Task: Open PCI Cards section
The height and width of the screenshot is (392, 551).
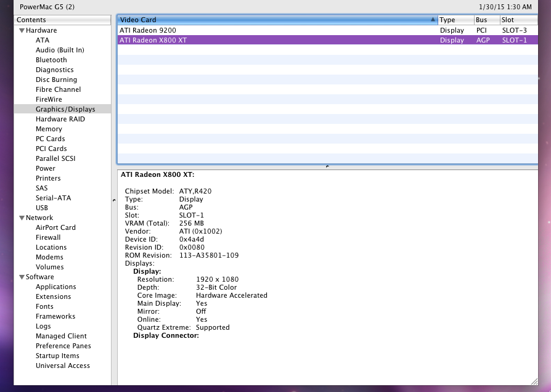Action: 51,149
